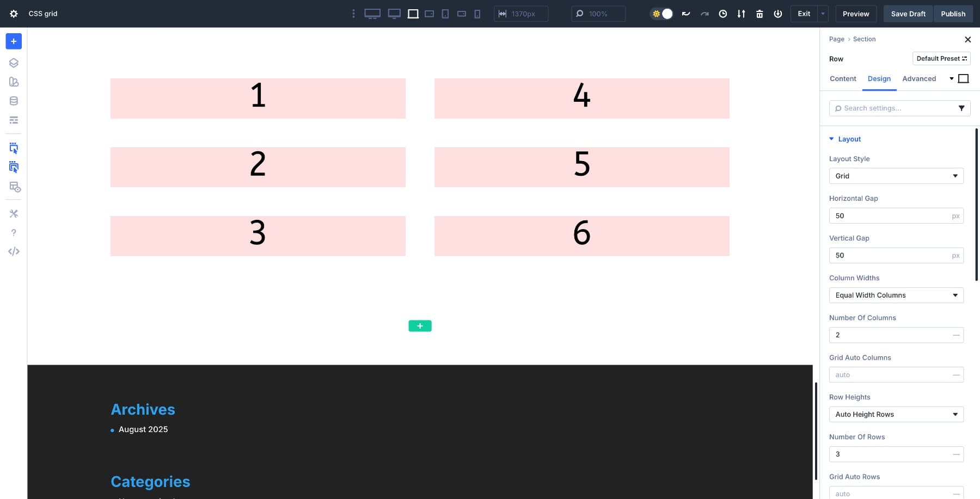980x499 pixels.
Task: Open the August 2025 archive link
Action: (x=143, y=429)
